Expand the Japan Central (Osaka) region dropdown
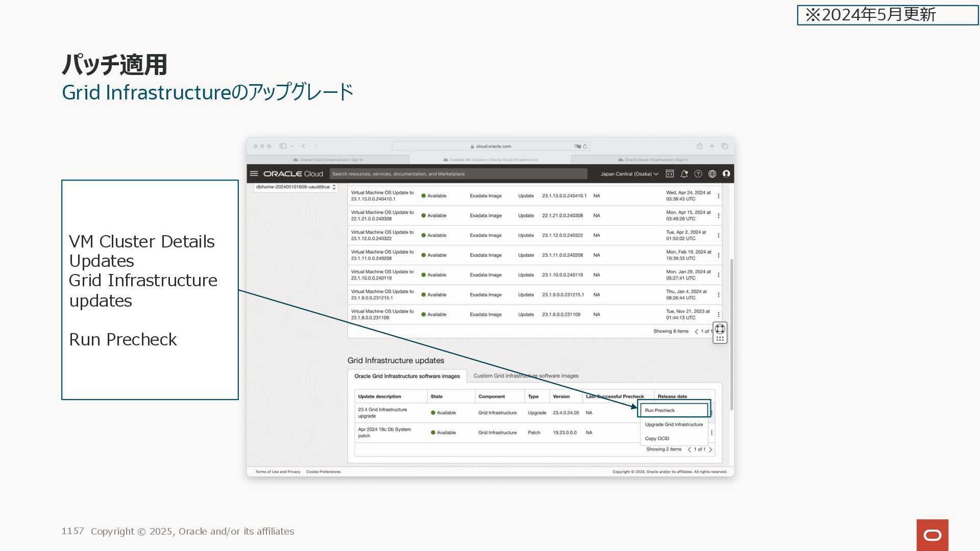This screenshot has height=551, width=980. point(629,173)
